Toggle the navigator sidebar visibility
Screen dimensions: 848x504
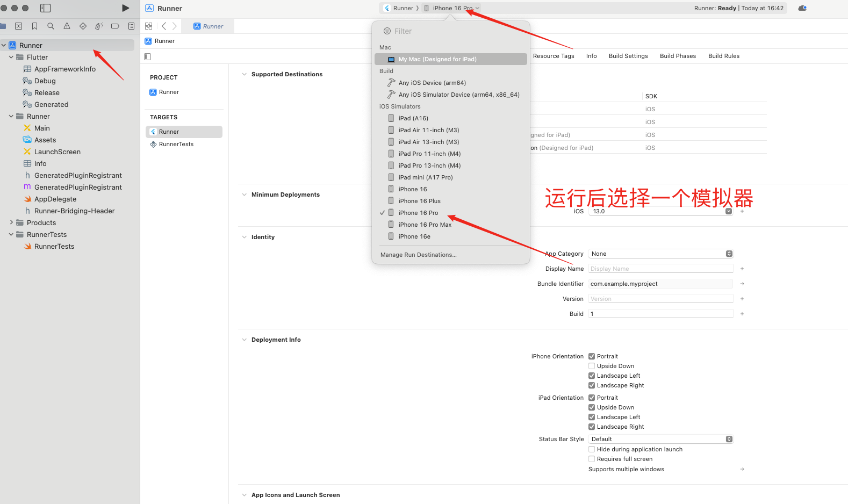click(x=46, y=8)
